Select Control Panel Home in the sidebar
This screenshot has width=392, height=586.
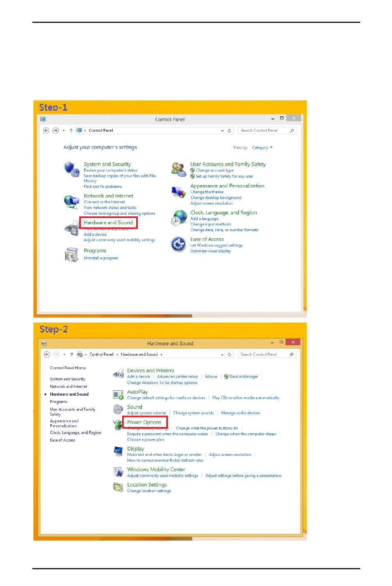(x=68, y=368)
